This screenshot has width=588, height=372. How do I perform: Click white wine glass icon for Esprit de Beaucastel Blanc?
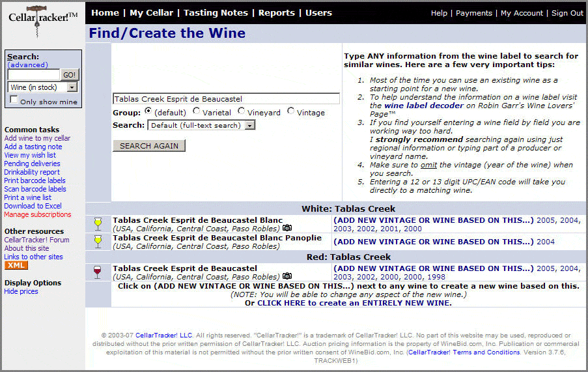(98, 224)
